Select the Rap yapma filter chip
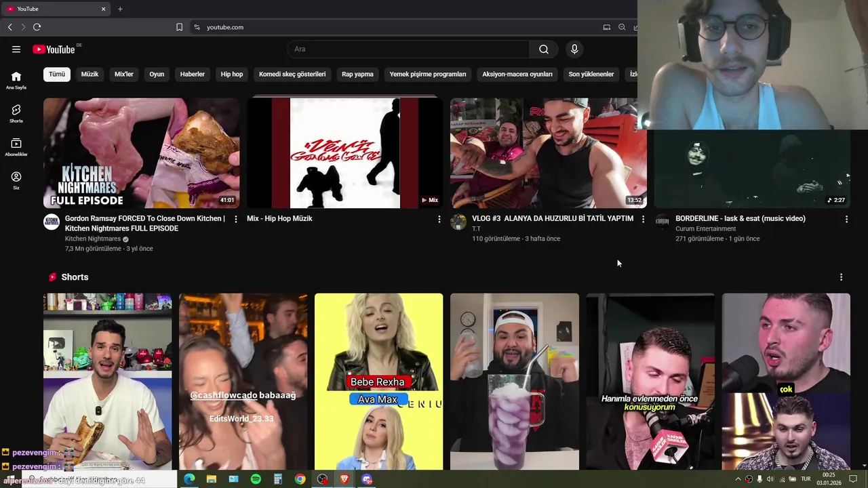This screenshot has height=488, width=868. click(357, 74)
